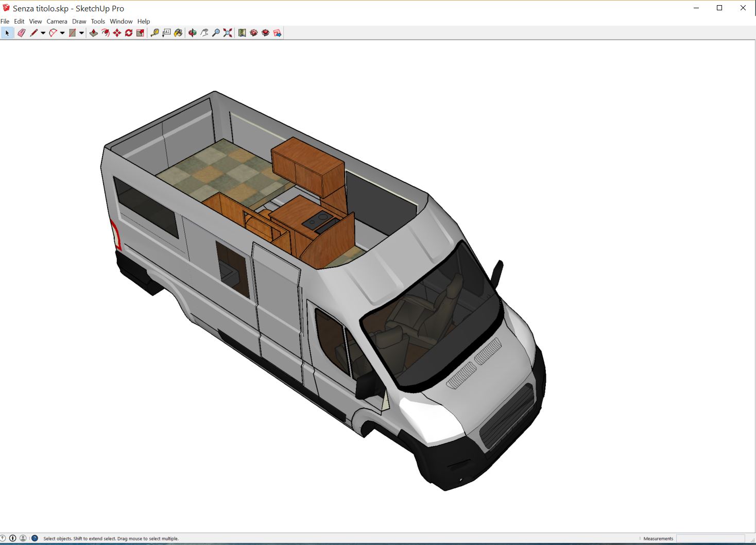Open the Draw menu
This screenshot has width=756, height=545.
(79, 21)
